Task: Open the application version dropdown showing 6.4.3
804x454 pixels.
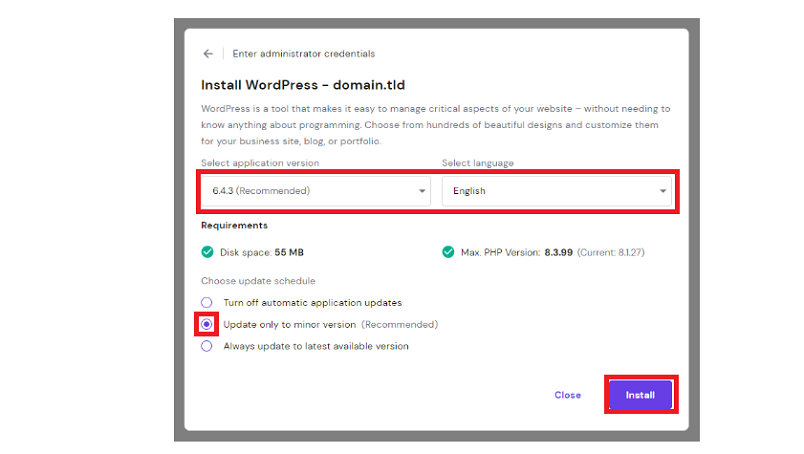Action: (315, 191)
